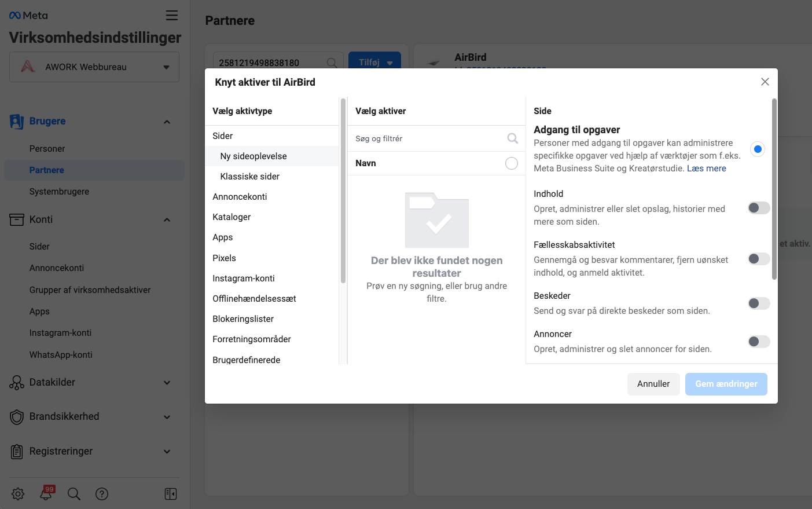Screen dimensions: 812x509
Task: Select Annoncekonti asset type in the dialog
Action: (x=272, y=197)
